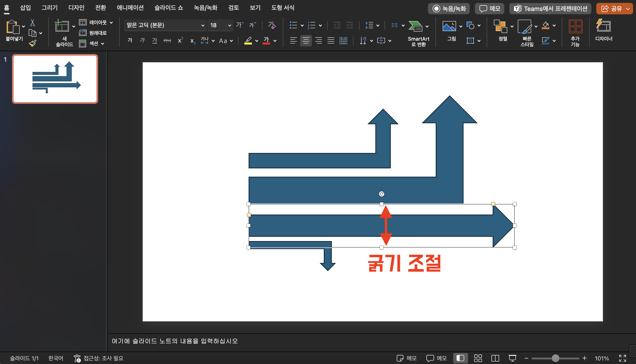Viewport: 636px width, 364px height.
Task: Click Present in Teams button
Action: (x=550, y=9)
